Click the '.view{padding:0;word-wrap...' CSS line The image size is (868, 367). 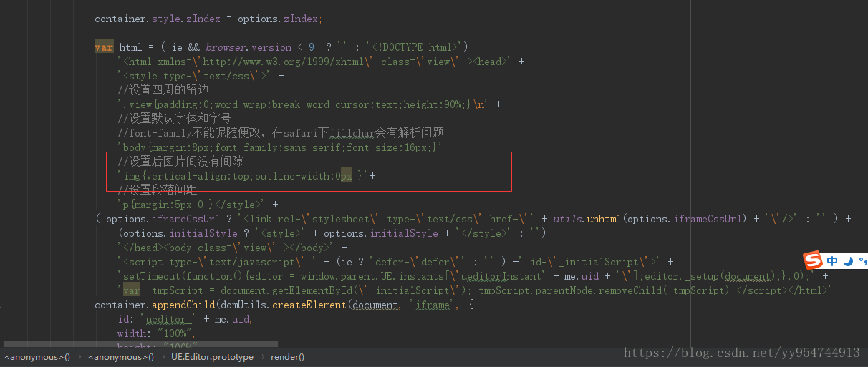pos(309,104)
